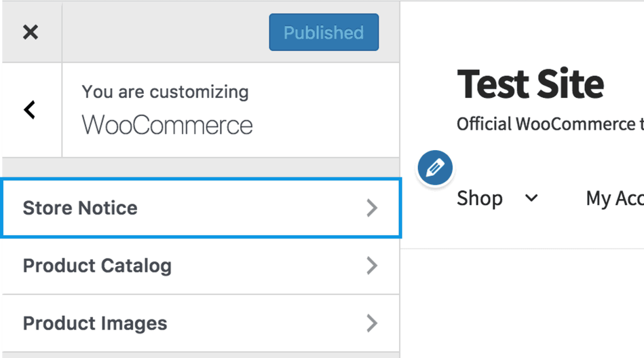Close the Customizer with the X icon
The image size is (644, 358).
coord(31,32)
